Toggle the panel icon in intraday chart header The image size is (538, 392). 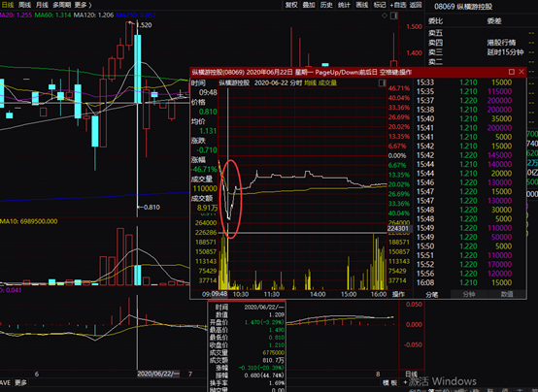pyautogui.click(x=382, y=83)
